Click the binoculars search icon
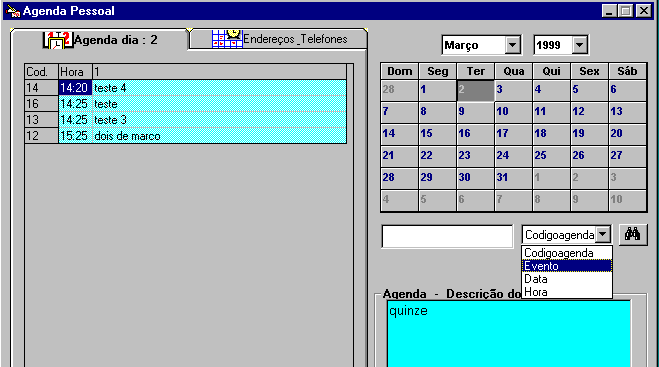This screenshot has width=659, height=367. pyautogui.click(x=633, y=235)
